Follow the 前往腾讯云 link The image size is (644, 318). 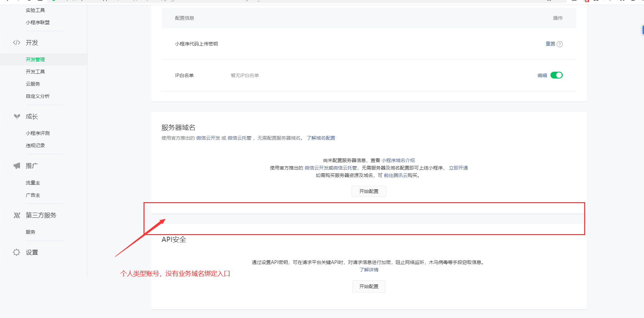point(395,175)
